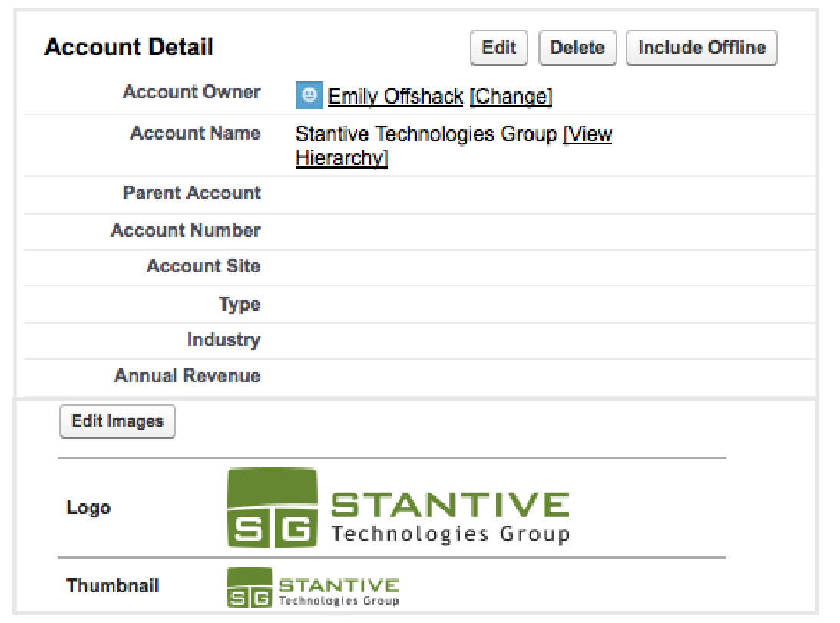The image size is (840, 623).
Task: Select the Account Site field label
Action: 203,267
